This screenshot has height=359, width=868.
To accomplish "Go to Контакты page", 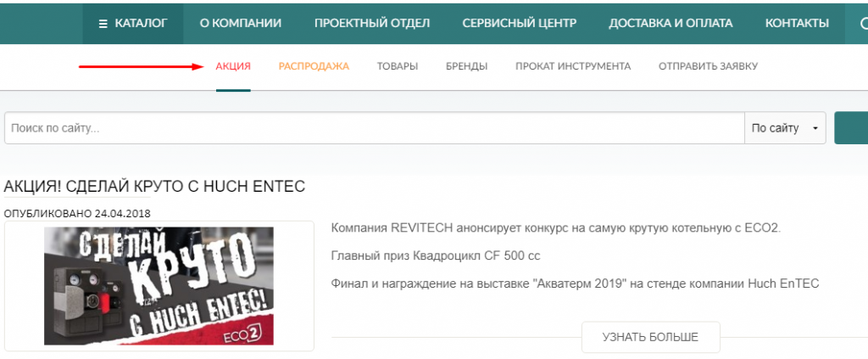I will [797, 23].
